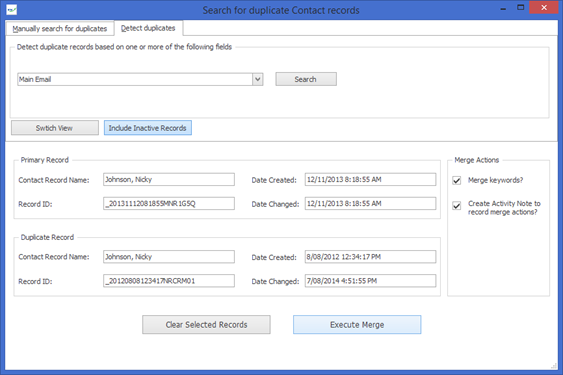Click the Primary Record group label

coord(45,160)
